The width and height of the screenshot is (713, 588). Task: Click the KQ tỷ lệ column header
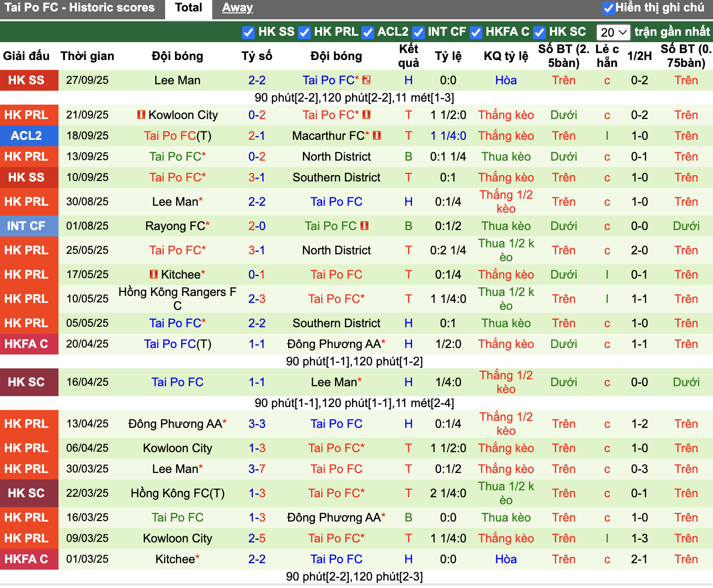[x=506, y=56]
